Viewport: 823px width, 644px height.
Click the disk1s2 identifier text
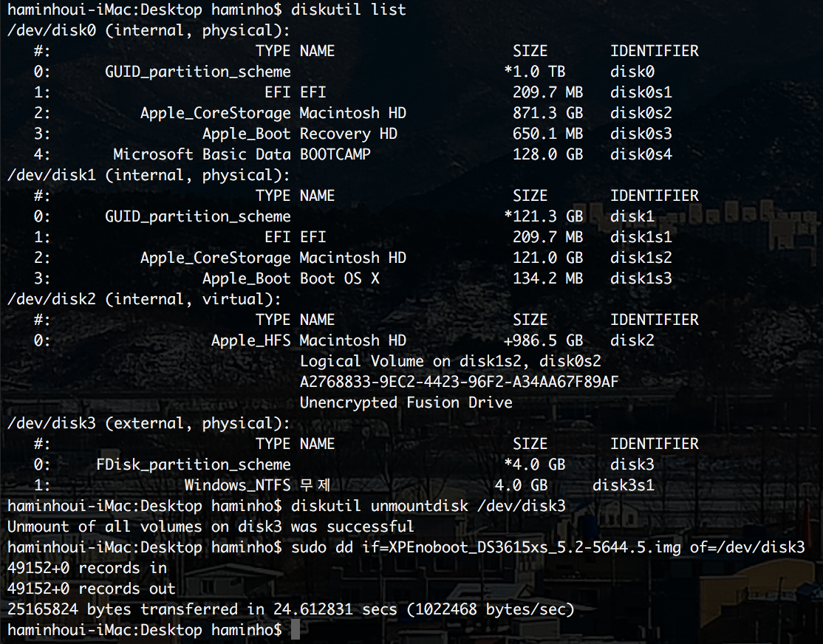click(x=641, y=257)
